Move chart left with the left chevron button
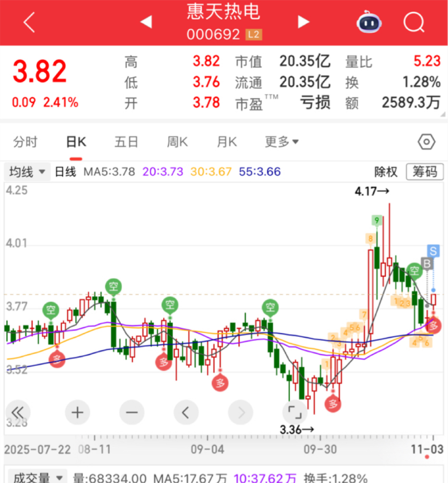The height and width of the screenshot is (483, 448). [x=186, y=412]
